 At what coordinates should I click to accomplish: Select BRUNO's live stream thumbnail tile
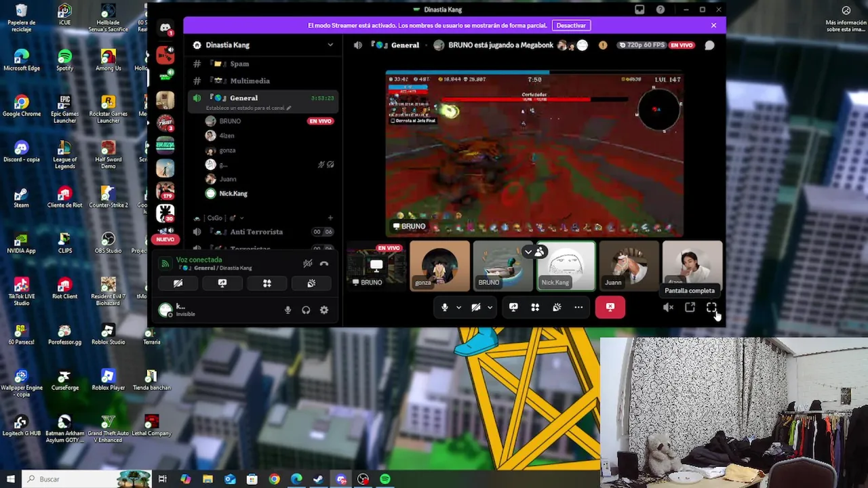coord(376,266)
